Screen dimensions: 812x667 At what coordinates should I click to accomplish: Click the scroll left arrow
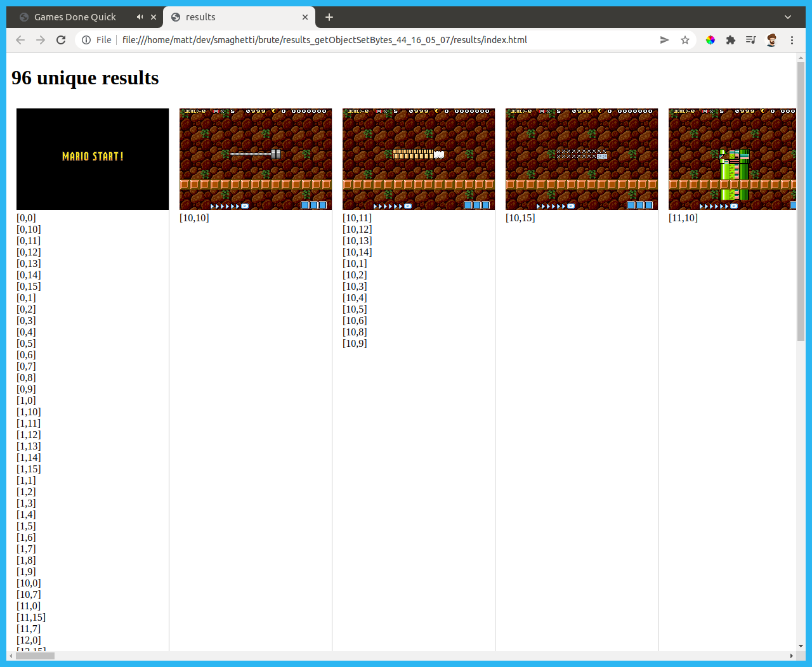click(11, 656)
